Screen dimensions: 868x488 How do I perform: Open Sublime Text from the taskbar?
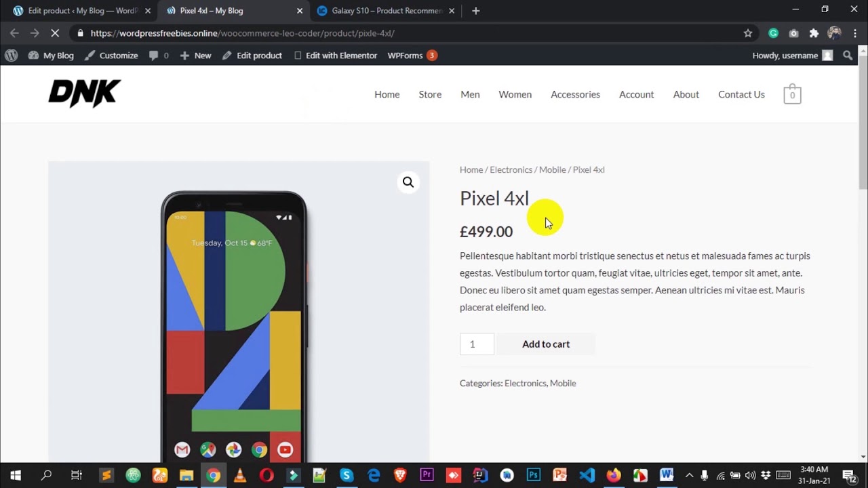coord(106,475)
